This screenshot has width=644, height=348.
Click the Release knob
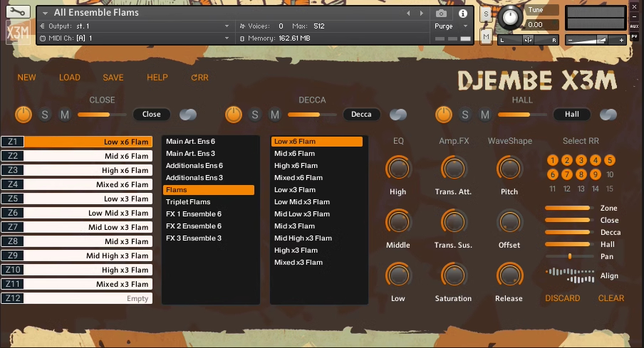[x=509, y=275]
